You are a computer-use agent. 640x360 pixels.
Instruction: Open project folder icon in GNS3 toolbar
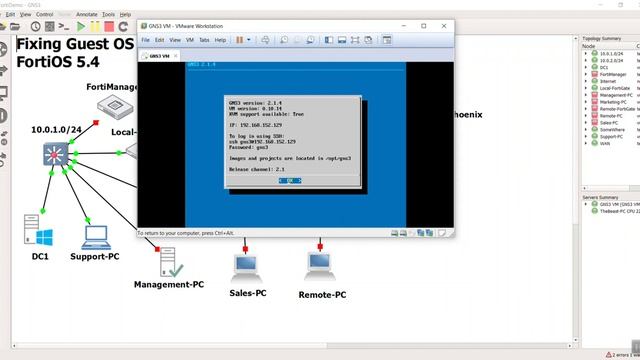tap(15, 27)
